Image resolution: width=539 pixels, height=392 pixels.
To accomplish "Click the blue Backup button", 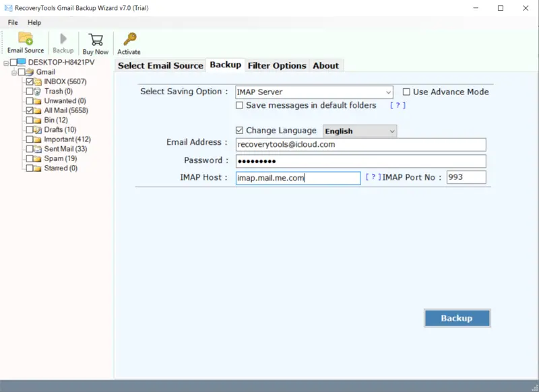I will tap(457, 318).
